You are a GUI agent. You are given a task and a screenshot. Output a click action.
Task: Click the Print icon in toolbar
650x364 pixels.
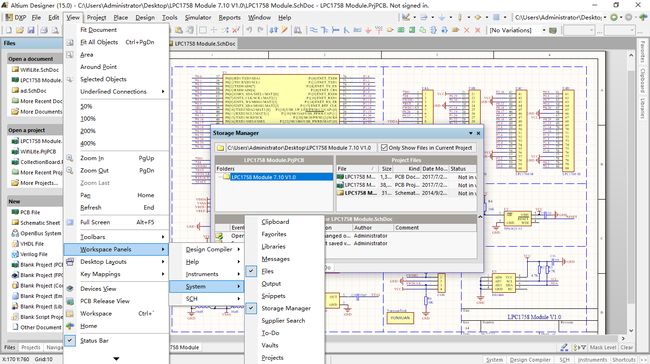pos(44,30)
